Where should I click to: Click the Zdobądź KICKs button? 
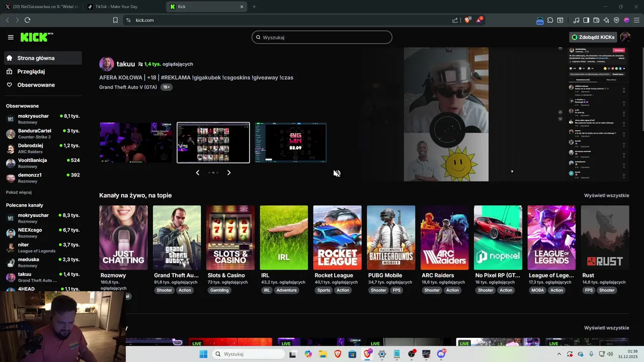[593, 37]
